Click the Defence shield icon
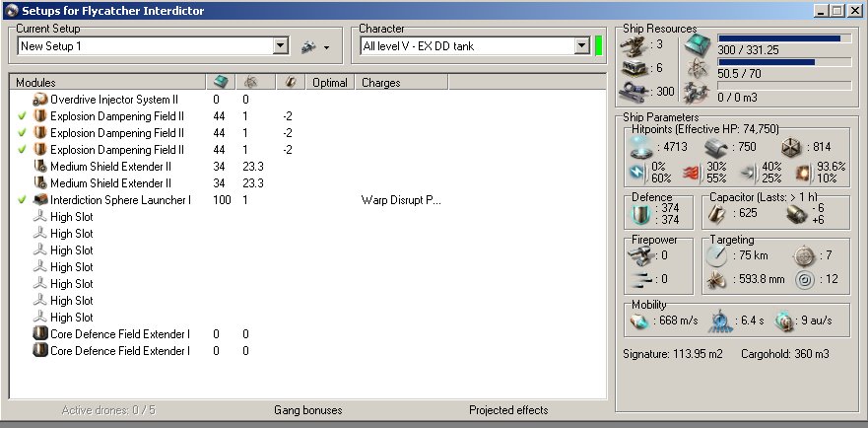The height and width of the screenshot is (428, 868). [x=641, y=214]
